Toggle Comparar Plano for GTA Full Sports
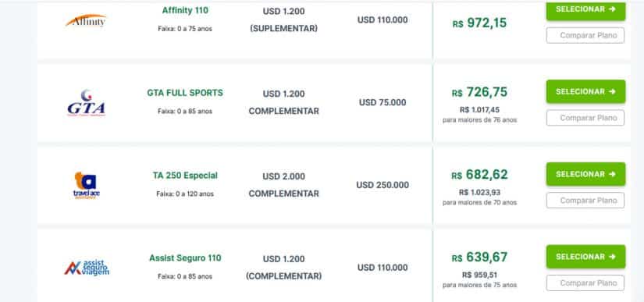 (x=585, y=118)
